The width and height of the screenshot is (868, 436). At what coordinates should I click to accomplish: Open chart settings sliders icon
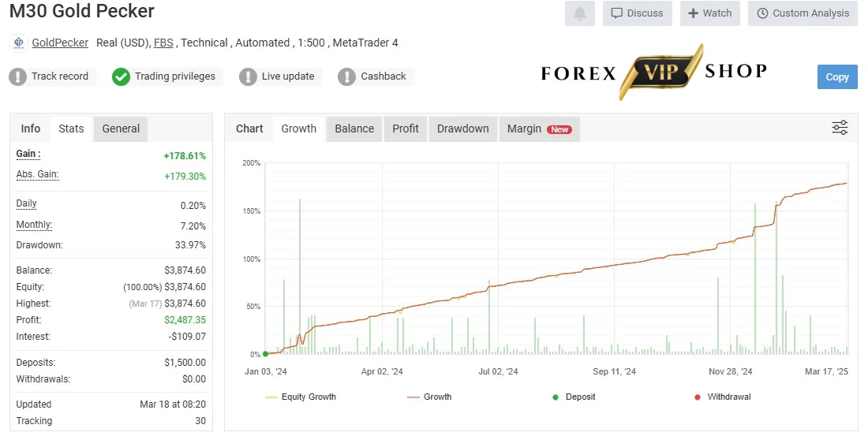(x=840, y=128)
